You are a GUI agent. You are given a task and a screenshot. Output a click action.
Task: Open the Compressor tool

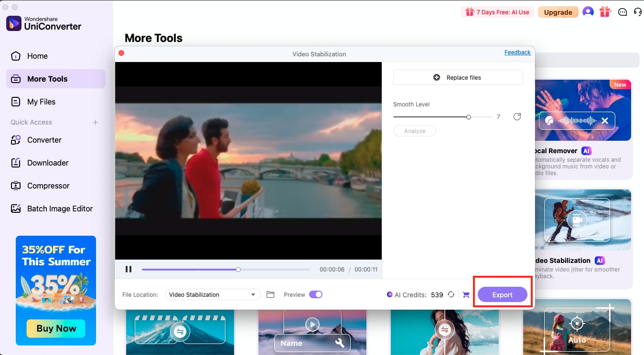tap(56, 186)
